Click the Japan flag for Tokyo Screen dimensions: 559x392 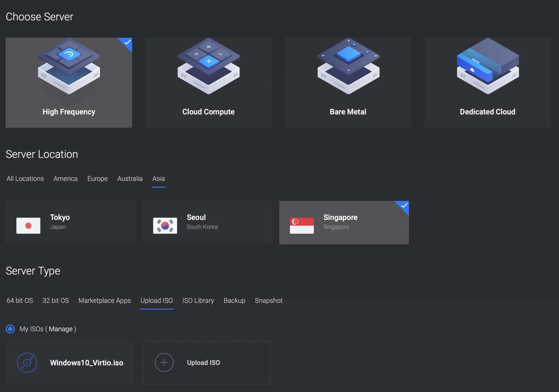tap(28, 226)
